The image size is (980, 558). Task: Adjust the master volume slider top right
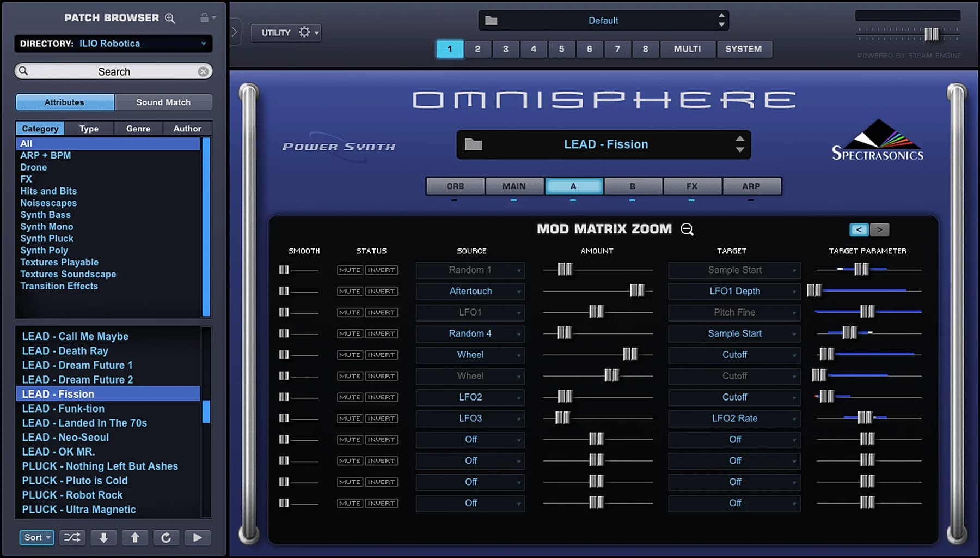(x=932, y=34)
